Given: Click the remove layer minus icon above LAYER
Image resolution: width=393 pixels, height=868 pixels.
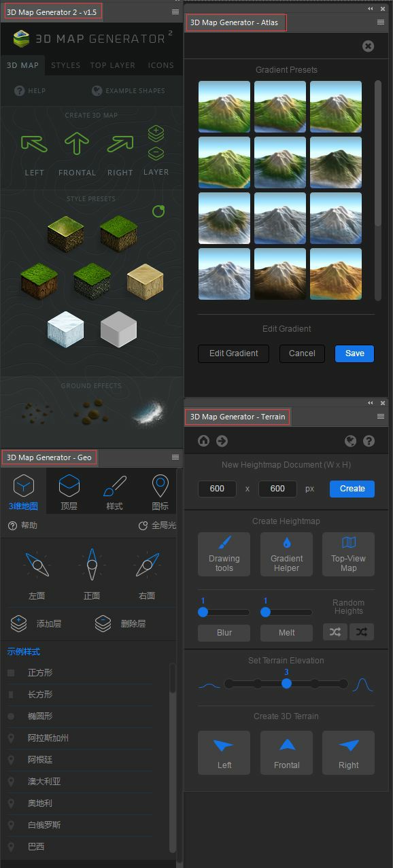Looking at the screenshot, I should tap(156, 153).
